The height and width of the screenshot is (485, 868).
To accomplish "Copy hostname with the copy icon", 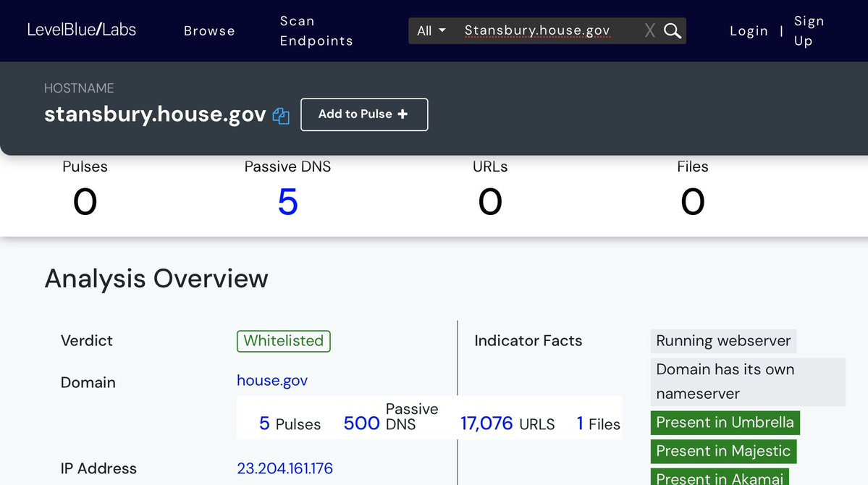I will (281, 116).
